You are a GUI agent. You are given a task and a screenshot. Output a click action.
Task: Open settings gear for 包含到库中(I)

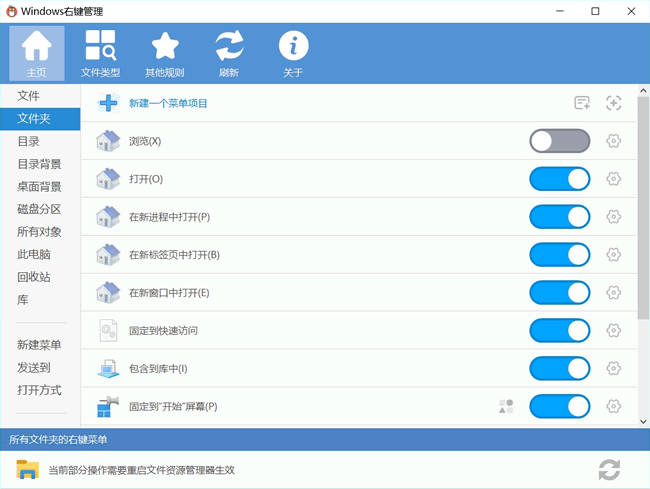tap(614, 368)
